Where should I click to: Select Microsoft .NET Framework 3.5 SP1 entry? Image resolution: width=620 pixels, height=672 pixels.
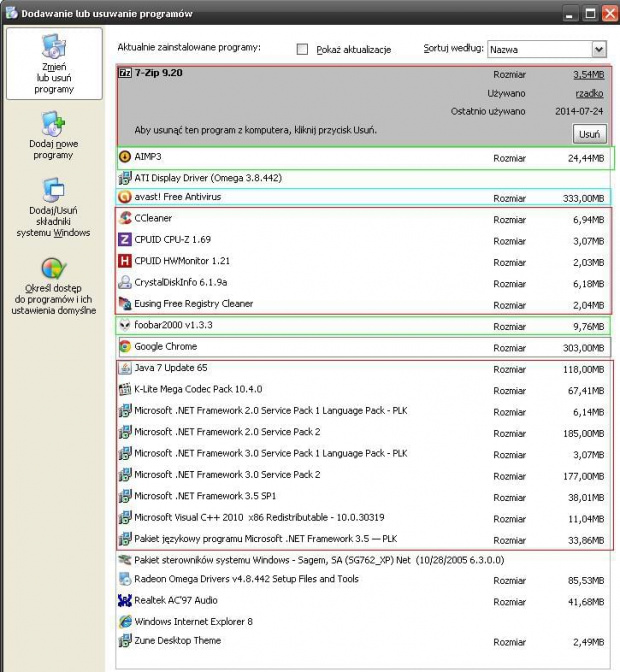pos(364,496)
